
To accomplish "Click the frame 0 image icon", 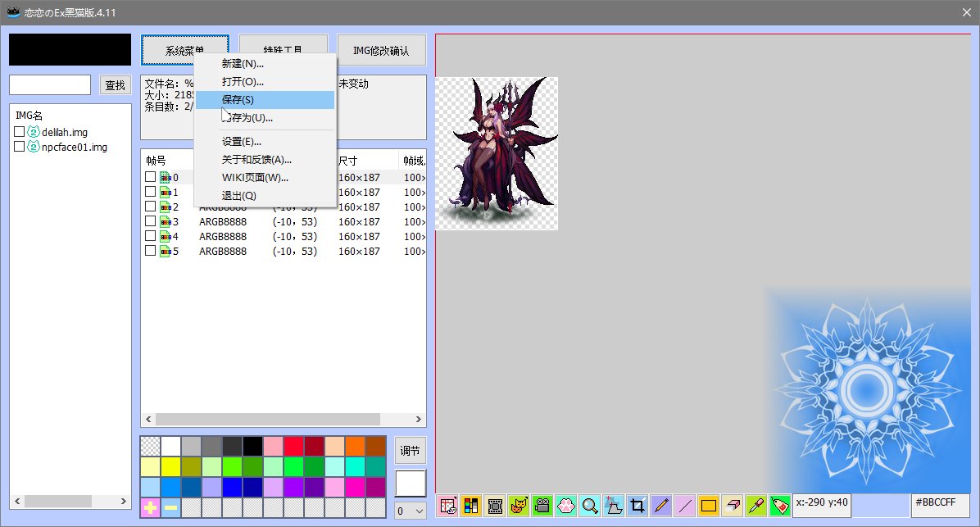I will coord(166,178).
